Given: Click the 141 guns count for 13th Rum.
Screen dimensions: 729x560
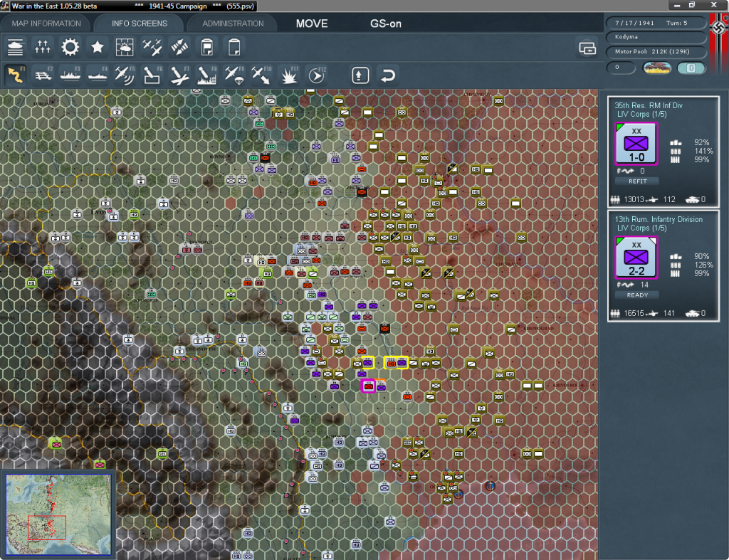Looking at the screenshot, I should (x=669, y=313).
